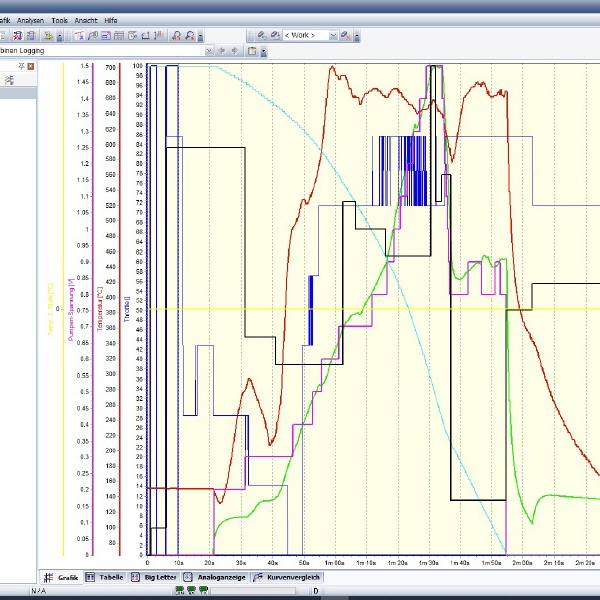Image resolution: width=600 pixels, height=600 pixels.
Task: Open the Tools menu
Action: pos(59,20)
